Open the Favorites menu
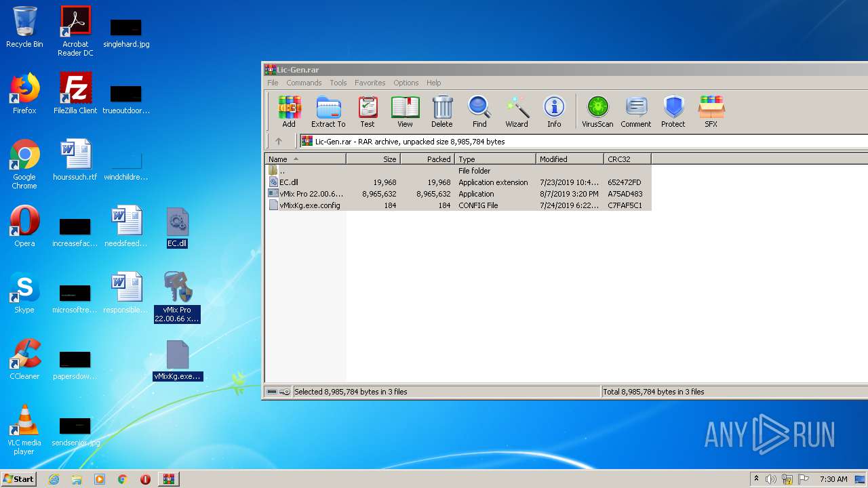The image size is (868, 488). pyautogui.click(x=370, y=83)
